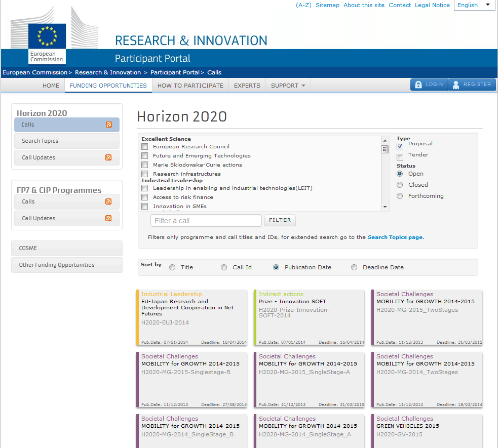The image size is (500, 448).
Task: Click the Filter button
Action: [280, 220]
